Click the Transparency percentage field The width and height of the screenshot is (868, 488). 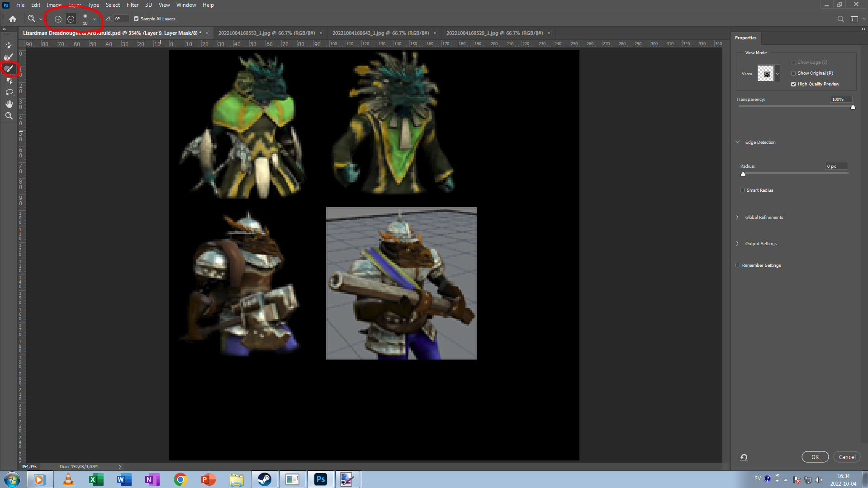[x=841, y=99]
